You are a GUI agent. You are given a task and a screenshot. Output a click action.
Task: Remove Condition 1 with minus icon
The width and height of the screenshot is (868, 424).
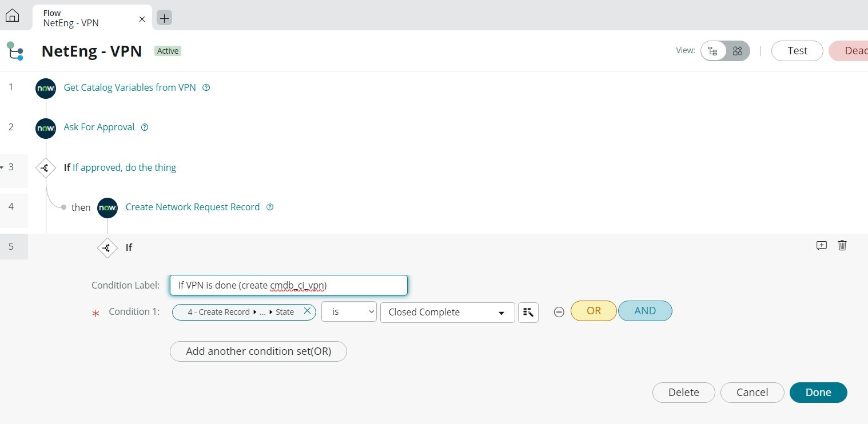tap(559, 312)
